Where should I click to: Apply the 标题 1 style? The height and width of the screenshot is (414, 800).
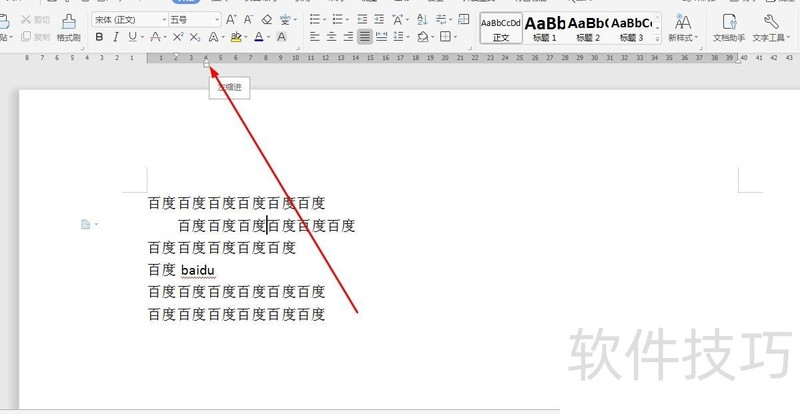click(544, 28)
